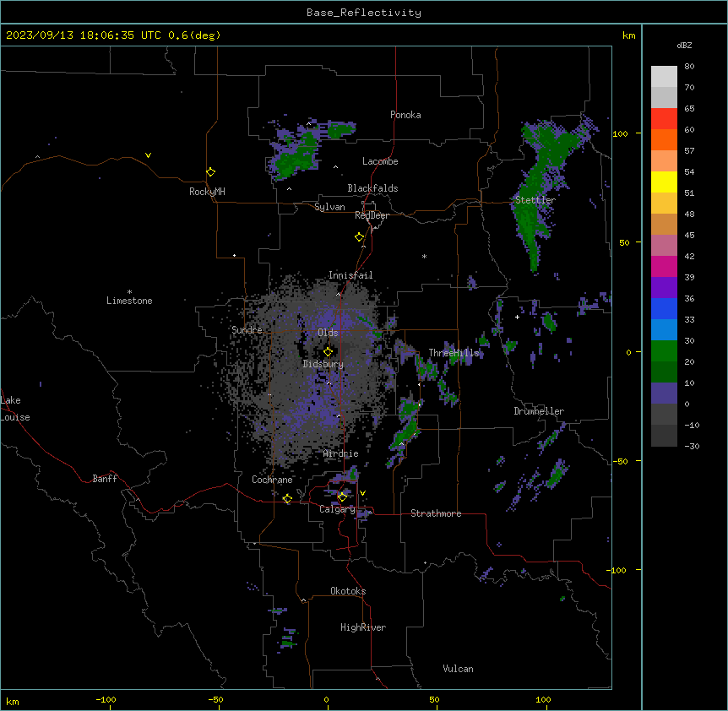Pick the bright green 20-30 dBZ legend swatch
Image resolution: width=728 pixels, height=711 pixels.
pyautogui.click(x=664, y=351)
